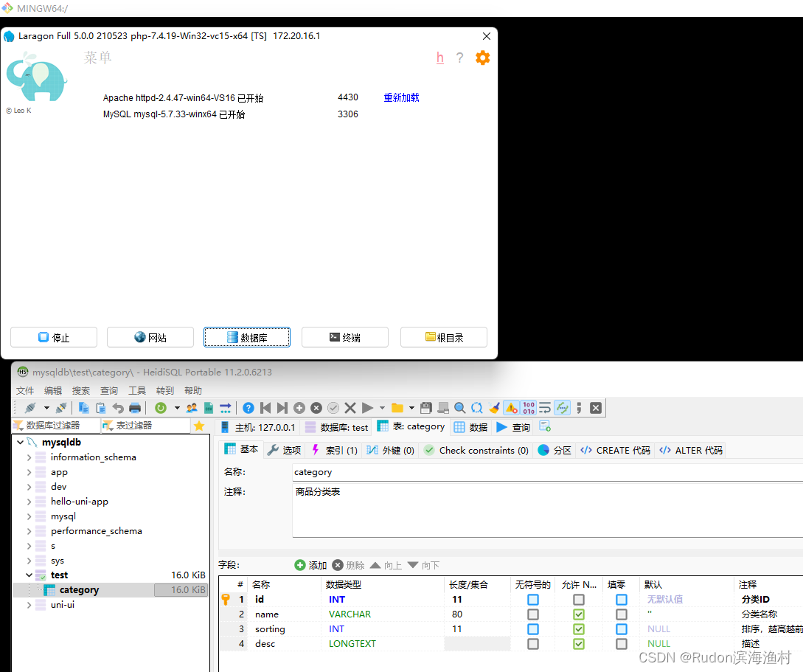Click the delete row circle-x icon
The height and width of the screenshot is (672, 803).
click(316, 408)
